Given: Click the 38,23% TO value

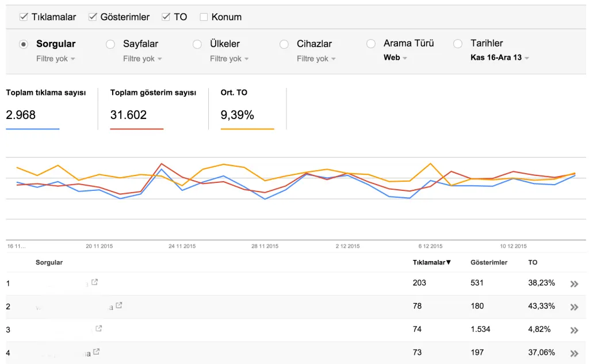Looking at the screenshot, I should [x=541, y=283].
